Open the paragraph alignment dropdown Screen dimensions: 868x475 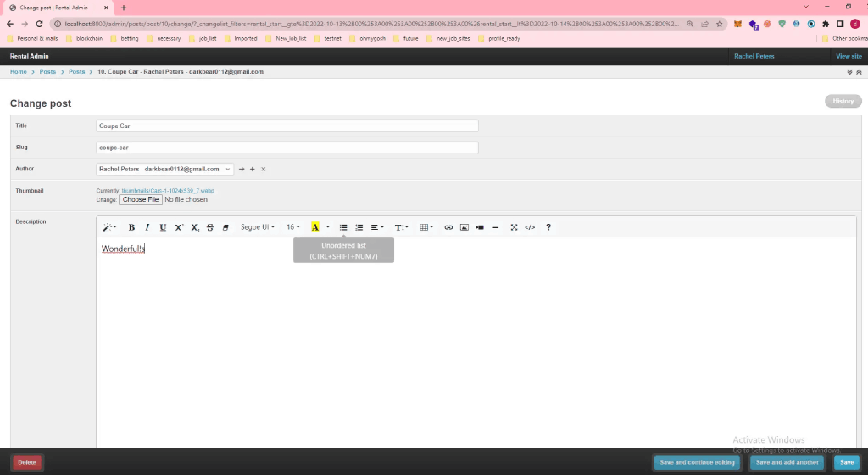pyautogui.click(x=377, y=227)
